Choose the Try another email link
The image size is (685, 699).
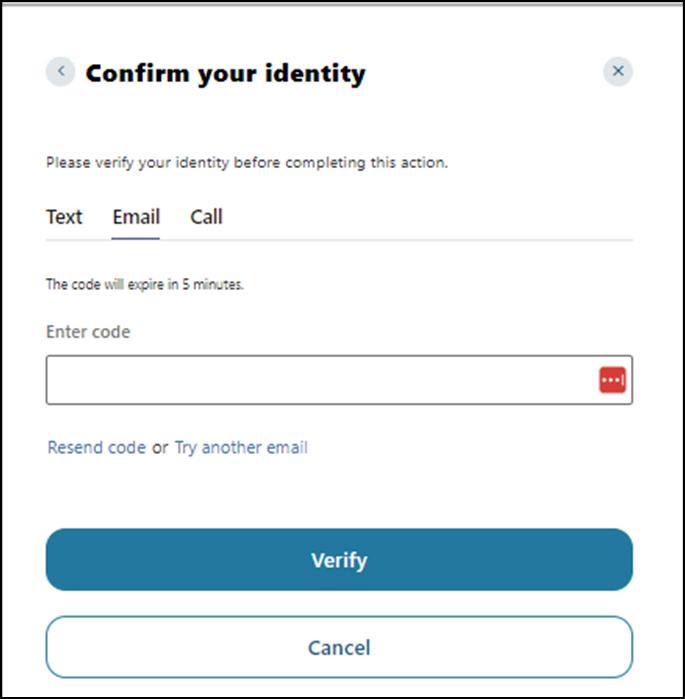point(241,448)
